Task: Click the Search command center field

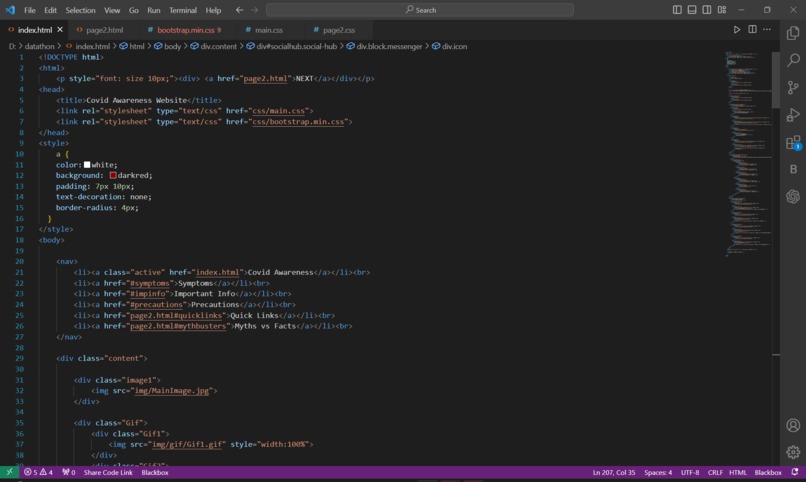Action: tap(420, 10)
